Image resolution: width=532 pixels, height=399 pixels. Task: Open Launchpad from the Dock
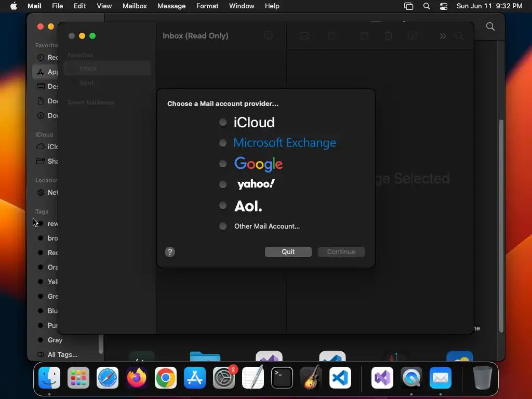click(x=78, y=378)
